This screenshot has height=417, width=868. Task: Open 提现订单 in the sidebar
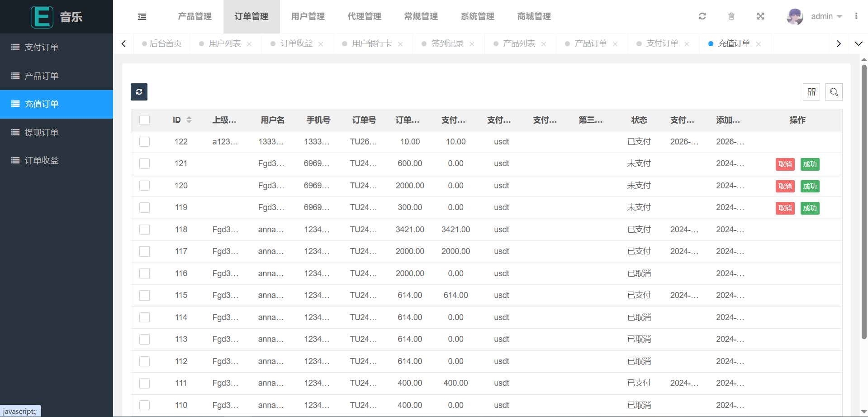coord(41,132)
